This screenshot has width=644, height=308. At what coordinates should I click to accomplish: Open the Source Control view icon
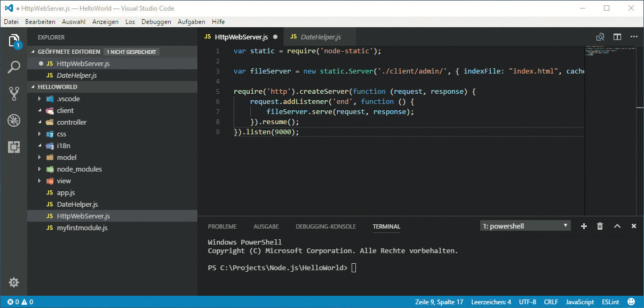(14, 94)
